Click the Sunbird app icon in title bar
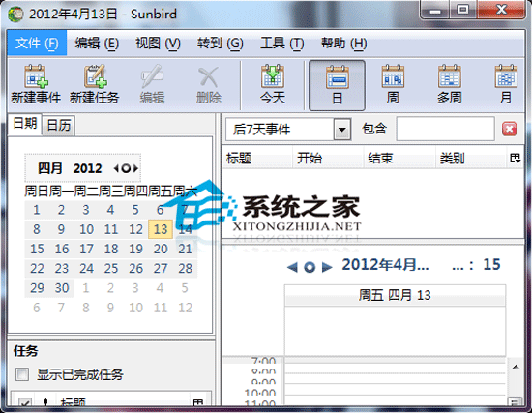 15,15
